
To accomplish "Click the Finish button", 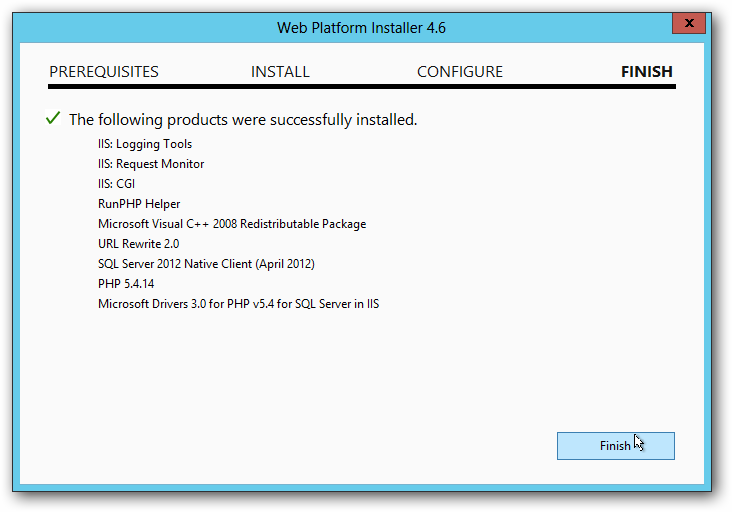I will [615, 446].
